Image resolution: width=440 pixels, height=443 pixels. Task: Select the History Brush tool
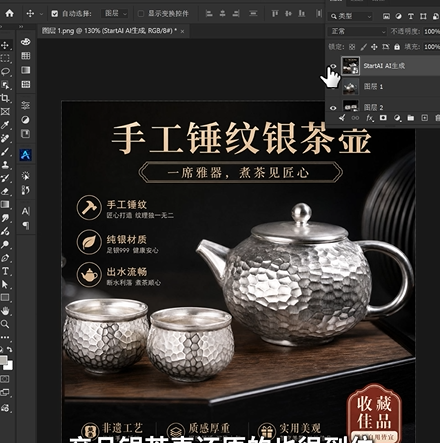tap(5, 178)
